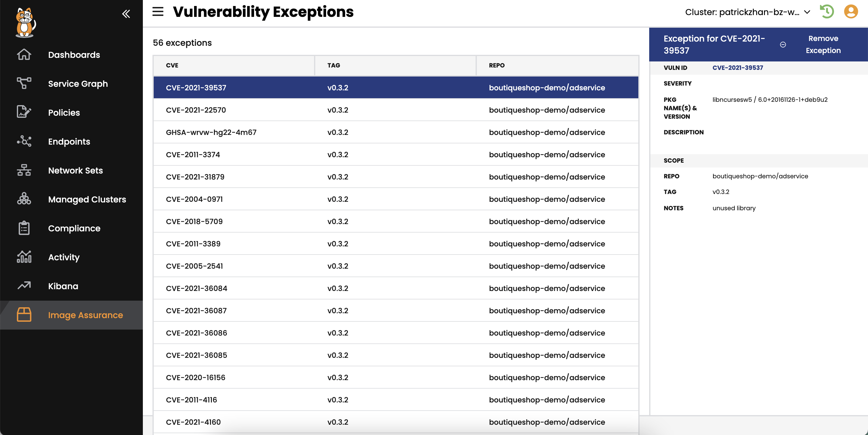The image size is (868, 435).
Task: Open Kibana
Action: point(63,286)
